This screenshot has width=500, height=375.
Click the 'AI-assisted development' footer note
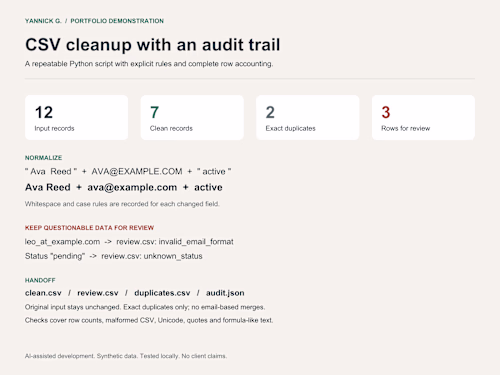point(126,356)
